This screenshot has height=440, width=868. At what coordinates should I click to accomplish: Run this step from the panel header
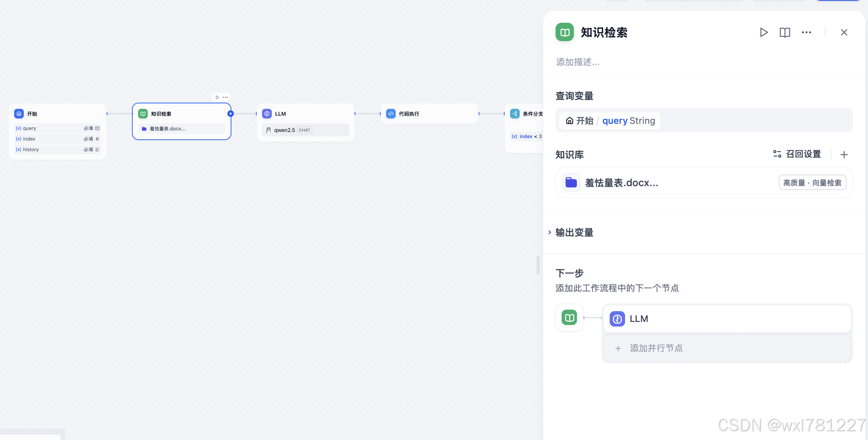click(764, 32)
